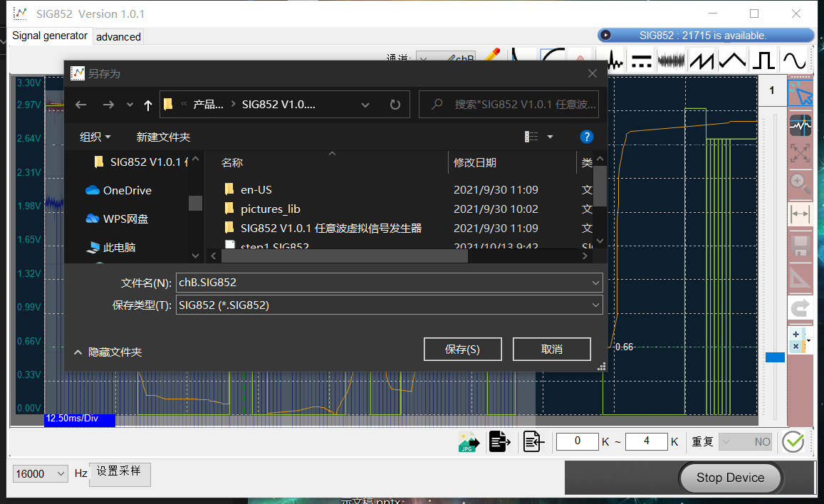This screenshot has height=504, width=824.
Task: Click the 名称 column header
Action: [x=232, y=163]
